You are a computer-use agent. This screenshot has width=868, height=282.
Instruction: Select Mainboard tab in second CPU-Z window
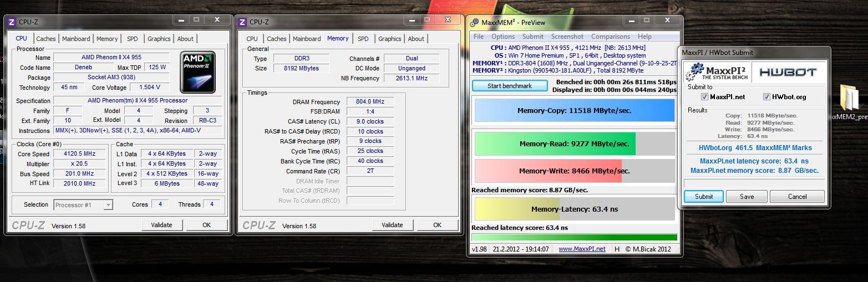point(307,39)
